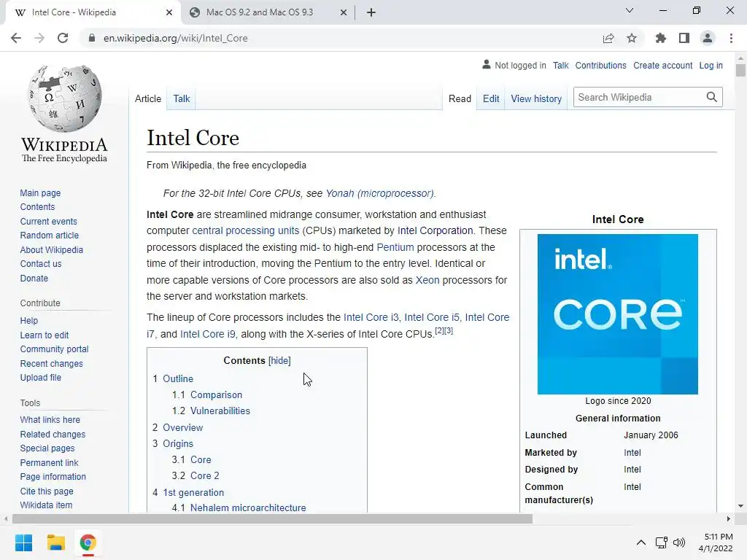Click the Donate sidebar link
Image resolution: width=747 pixels, height=560 pixels.
click(x=34, y=278)
